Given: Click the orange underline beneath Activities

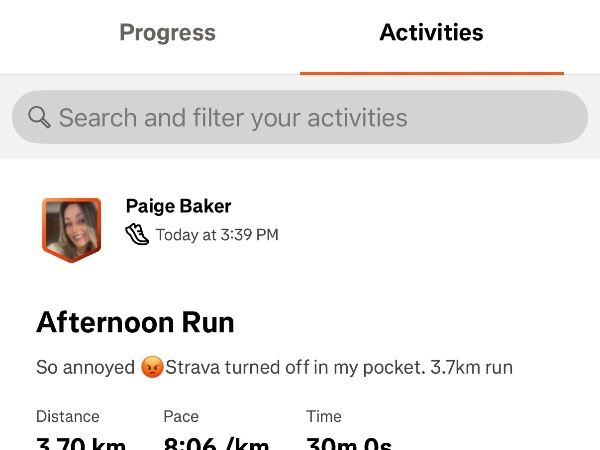Looking at the screenshot, I should [431, 73].
